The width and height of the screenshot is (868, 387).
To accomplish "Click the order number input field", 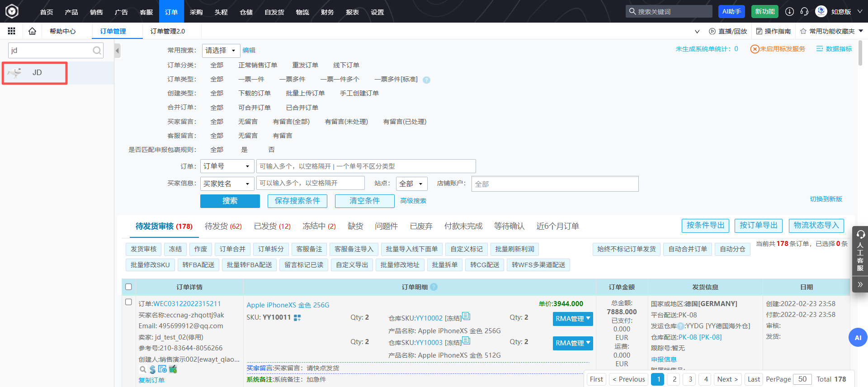I will (x=366, y=166).
